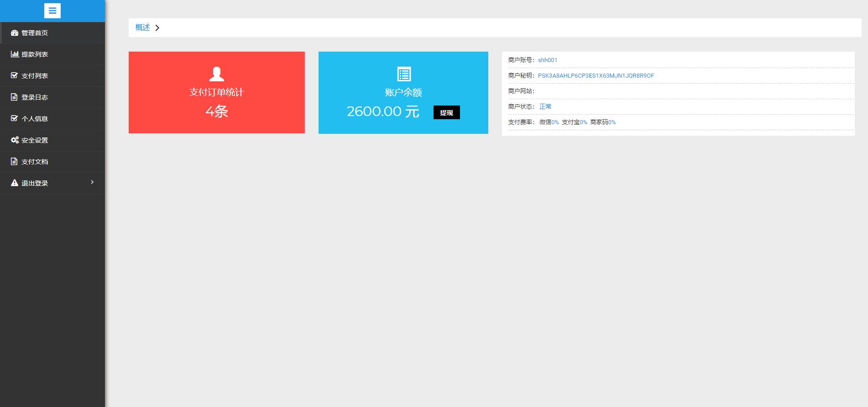Toggle the hamburger sidebar menu button
Screen dimensions: 868x407
tap(52, 11)
